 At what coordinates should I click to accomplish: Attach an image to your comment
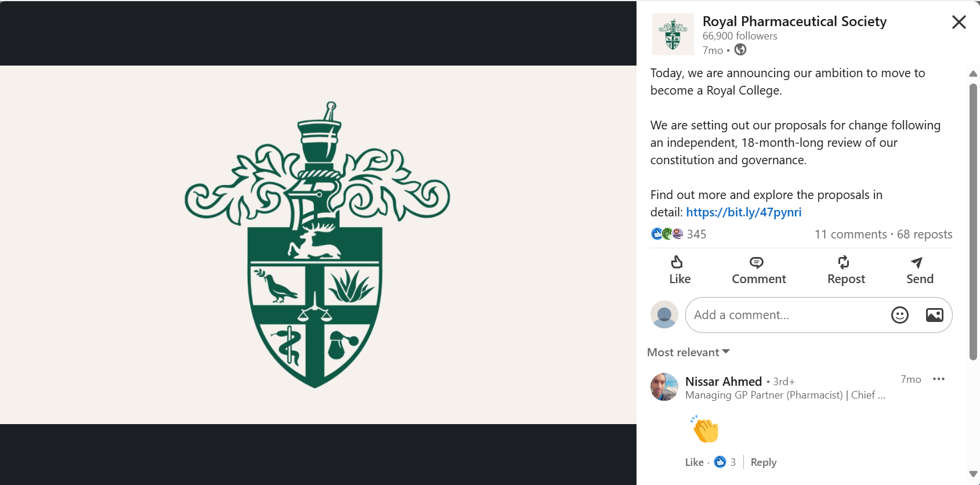[933, 314]
